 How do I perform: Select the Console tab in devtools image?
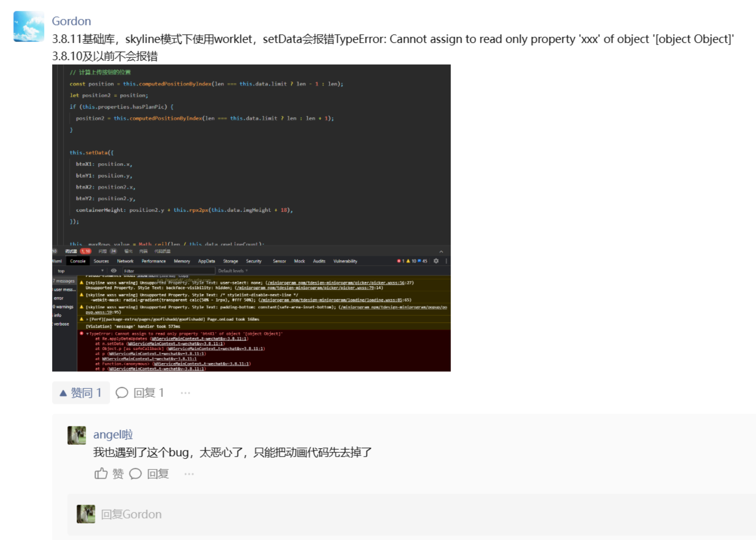coord(78,261)
